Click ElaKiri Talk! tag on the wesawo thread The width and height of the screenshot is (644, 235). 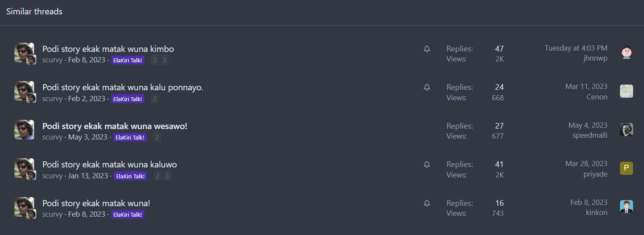click(x=130, y=137)
